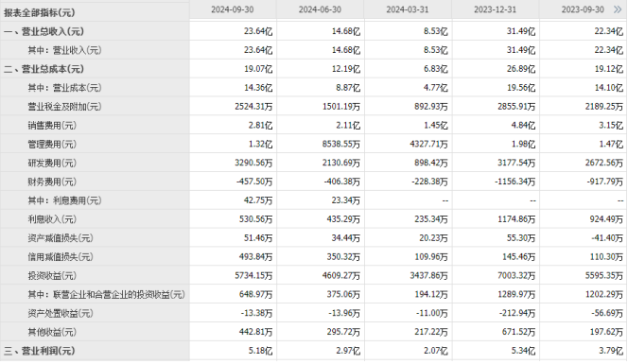Image resolution: width=628 pixels, height=364 pixels.
Task: Click the 51.46万 asset impairment value
Action: pyautogui.click(x=258, y=238)
